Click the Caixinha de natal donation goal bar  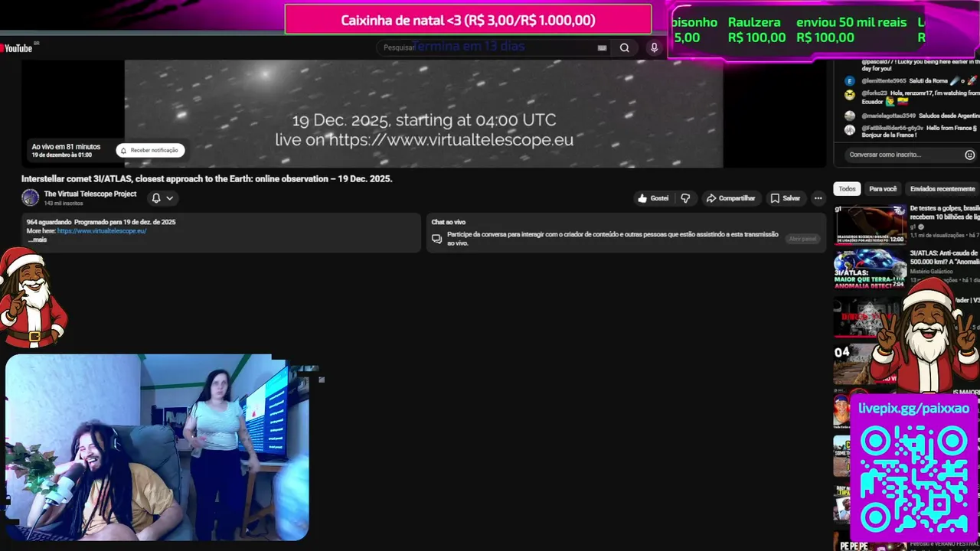tap(468, 20)
